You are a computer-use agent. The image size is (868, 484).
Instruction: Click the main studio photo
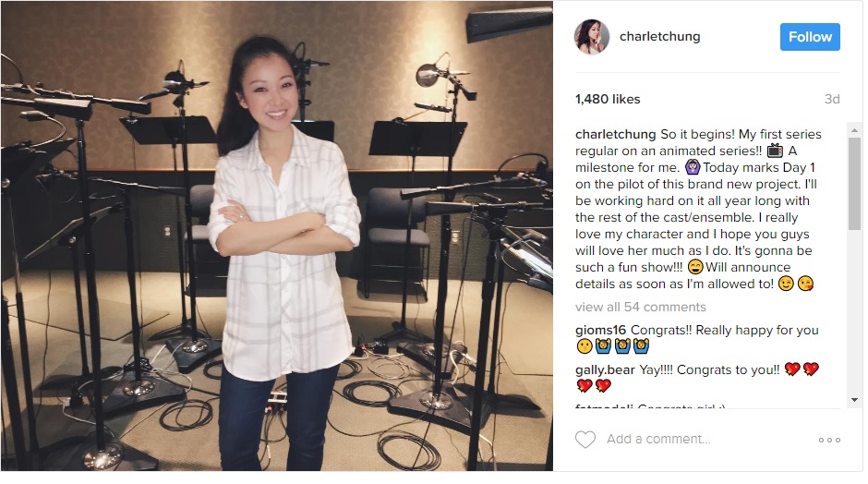tap(277, 236)
